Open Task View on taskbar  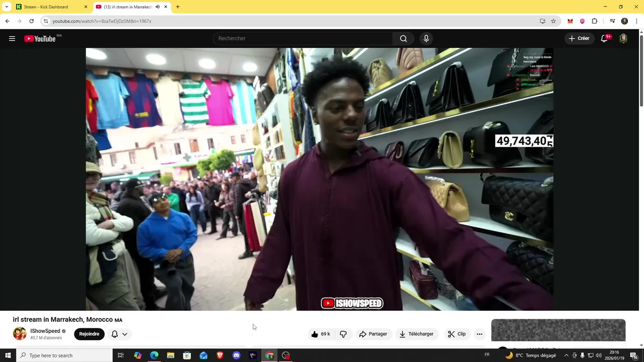pos(121,355)
